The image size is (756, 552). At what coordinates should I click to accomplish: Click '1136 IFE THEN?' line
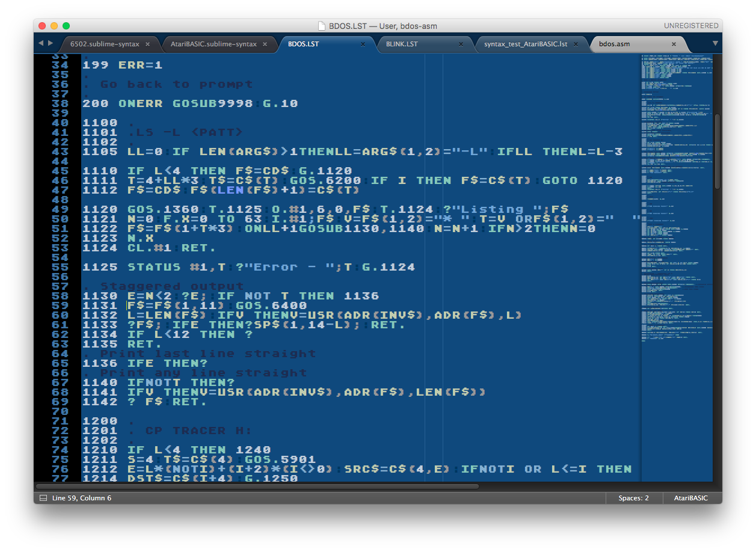point(144,363)
